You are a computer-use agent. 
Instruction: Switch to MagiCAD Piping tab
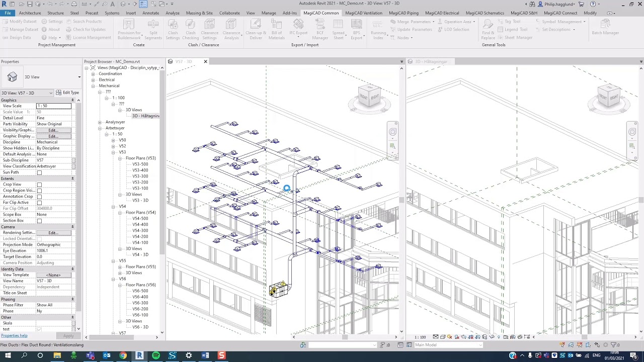404,13
